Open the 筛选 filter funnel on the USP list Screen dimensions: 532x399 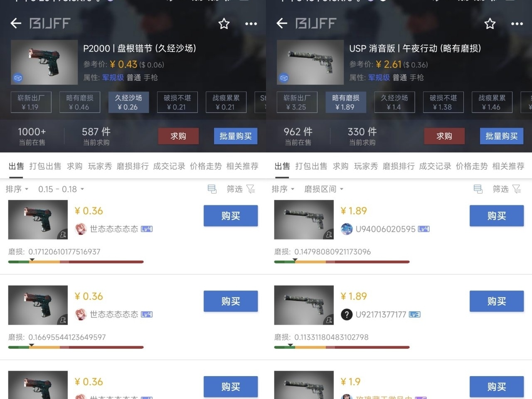point(517,189)
